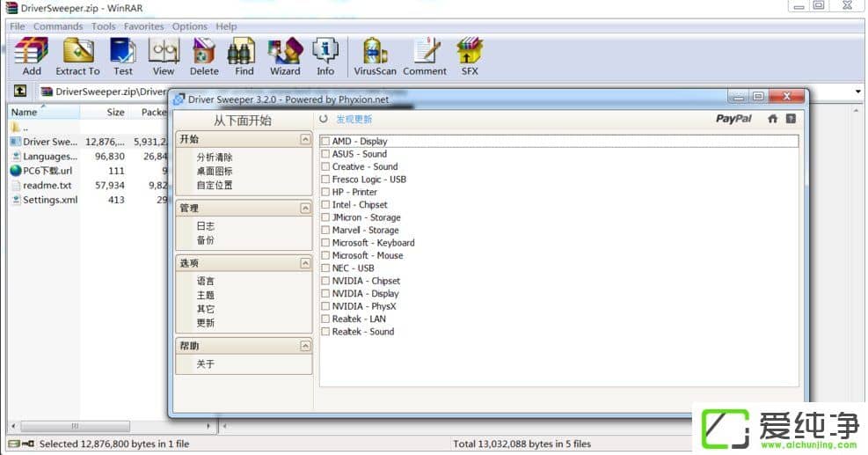Viewport: 868px width, 455px height.
Task: Select the Driver Swe... file row
Action: click(x=89, y=142)
